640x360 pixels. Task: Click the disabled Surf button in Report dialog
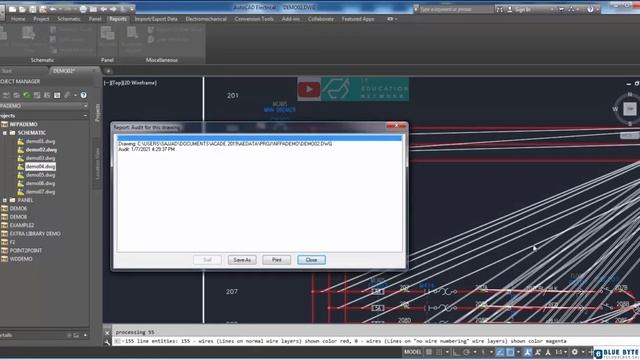(207, 260)
